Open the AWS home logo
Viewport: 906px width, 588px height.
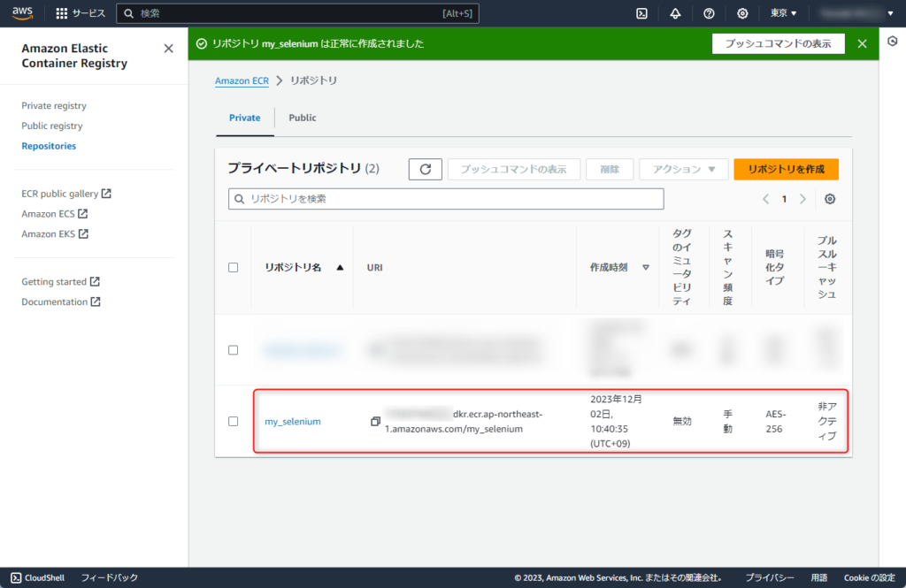[22, 12]
